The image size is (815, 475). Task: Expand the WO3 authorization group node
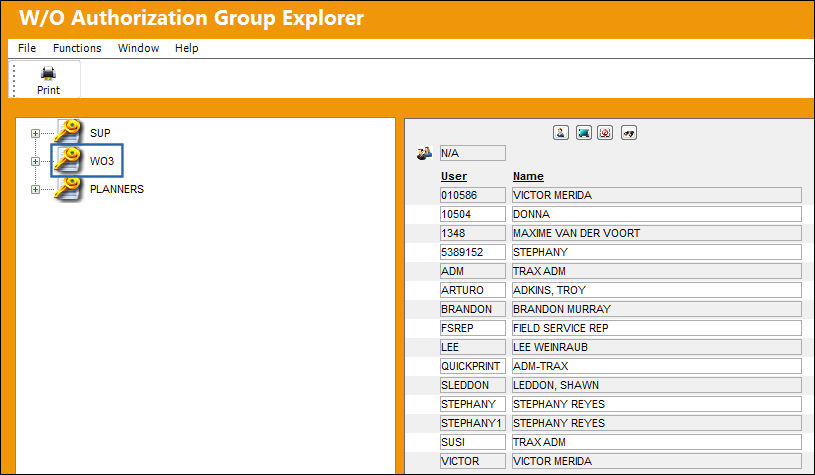coord(35,162)
